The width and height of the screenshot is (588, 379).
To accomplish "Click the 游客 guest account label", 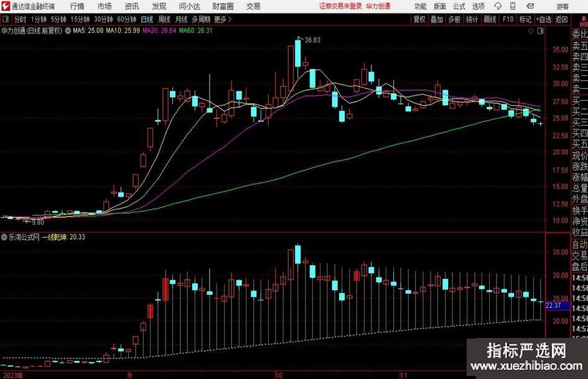I will click(562, 6).
